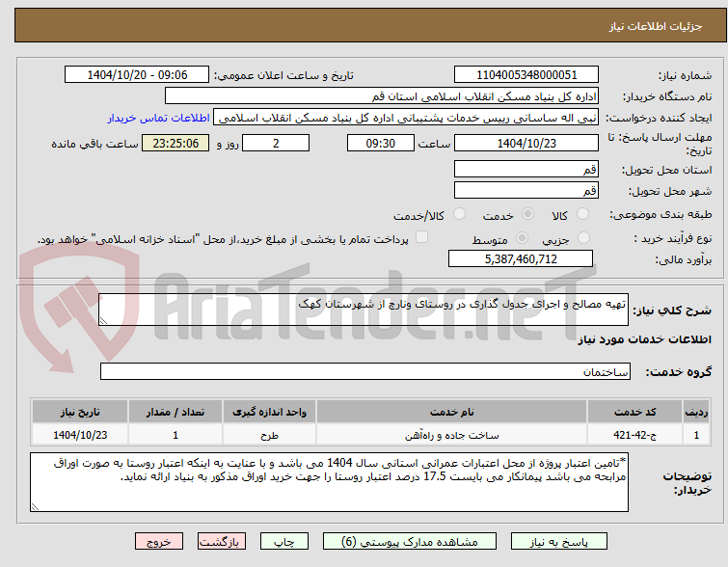Click the بازگشت back button
Screen dimensions: 728x567
222,542
